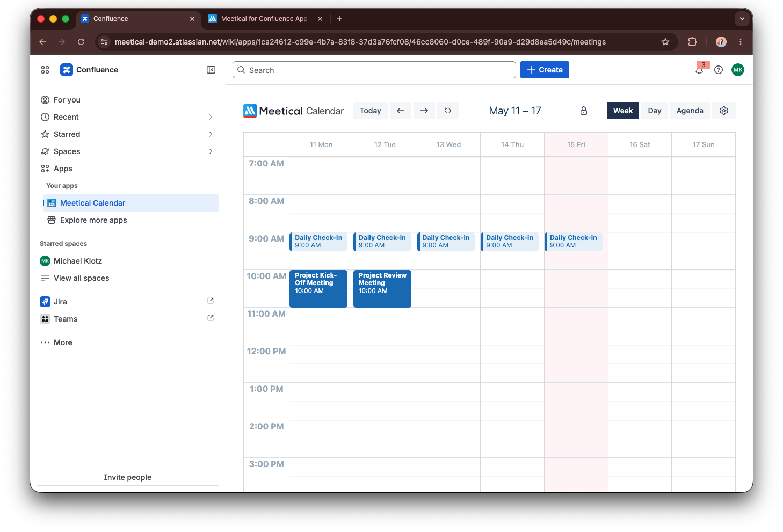Switch to Day view

[x=655, y=111]
